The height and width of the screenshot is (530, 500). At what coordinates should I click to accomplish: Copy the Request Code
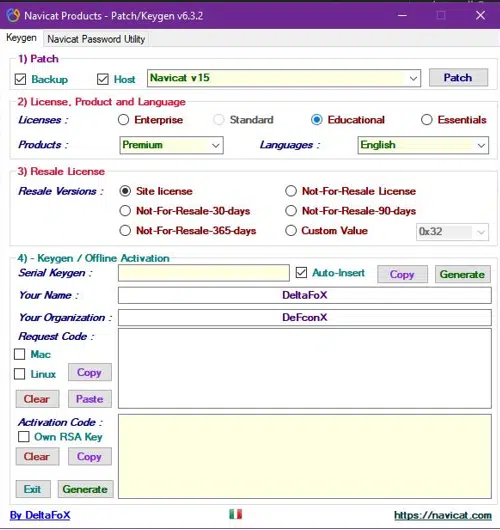tap(90, 372)
